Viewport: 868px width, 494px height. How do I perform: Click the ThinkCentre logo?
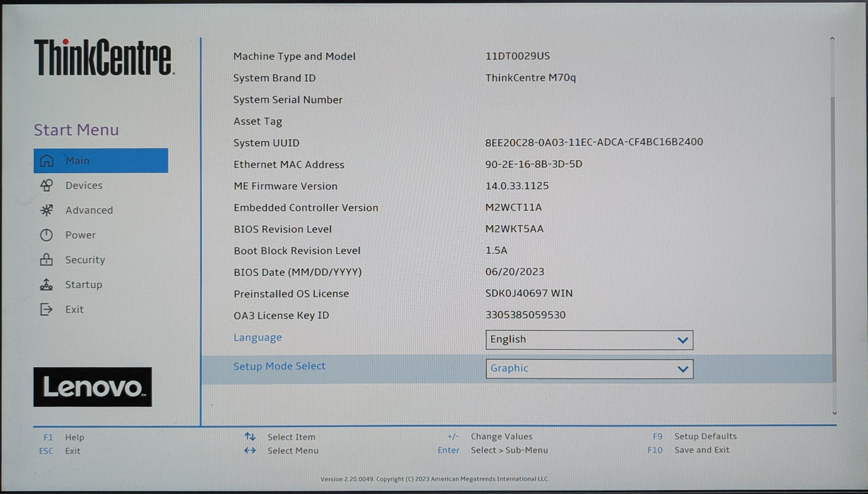104,58
